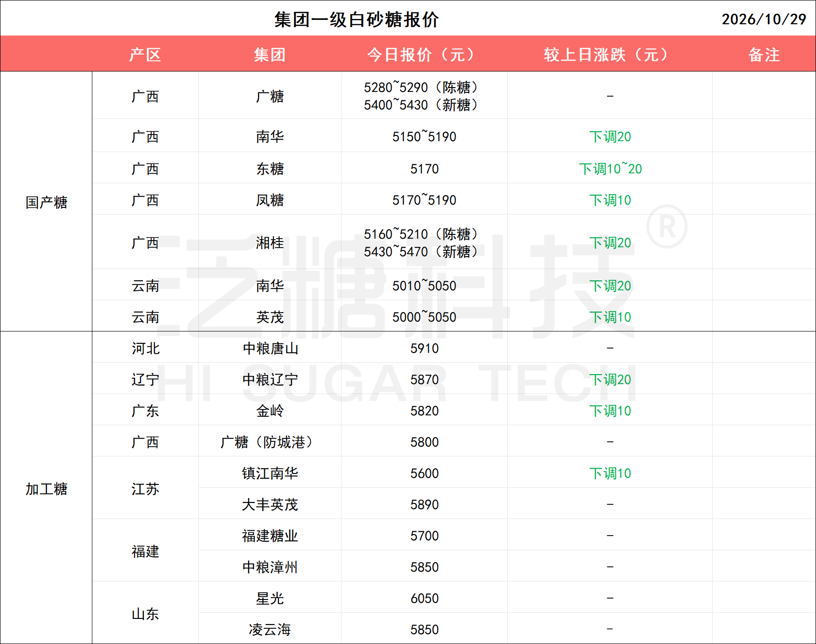
Task: Click the 江苏 region cell
Action: coord(145,489)
